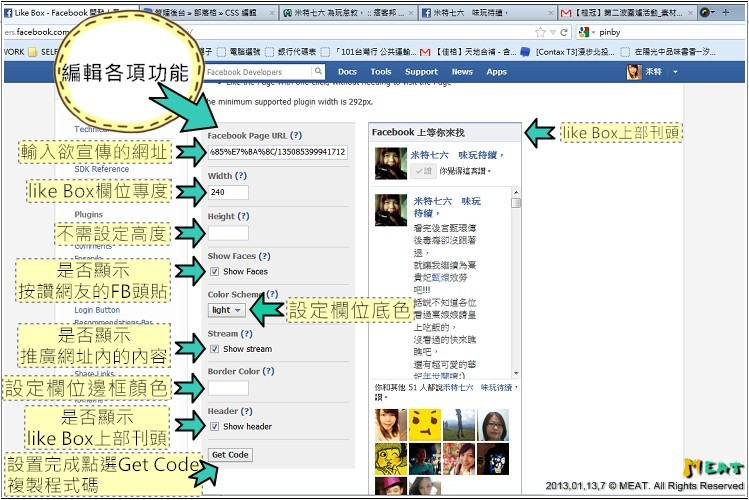Image resolution: width=749 pixels, height=500 pixels.
Task: Click the browser reload icon
Action: point(564,32)
